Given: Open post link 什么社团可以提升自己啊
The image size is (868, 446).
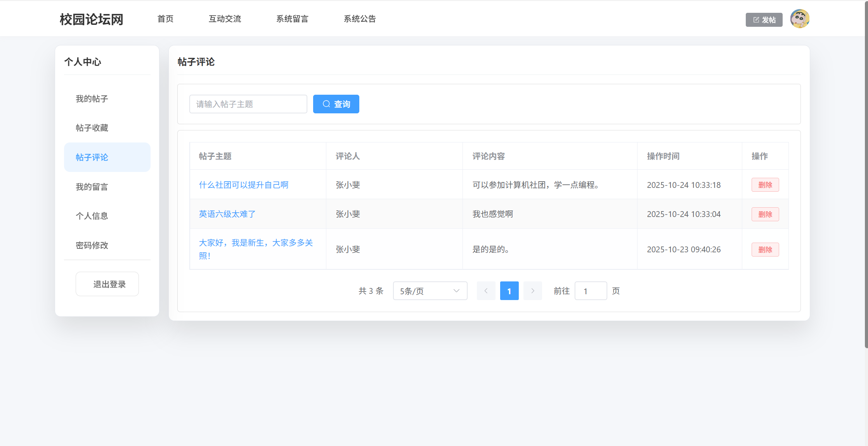Looking at the screenshot, I should (244, 185).
